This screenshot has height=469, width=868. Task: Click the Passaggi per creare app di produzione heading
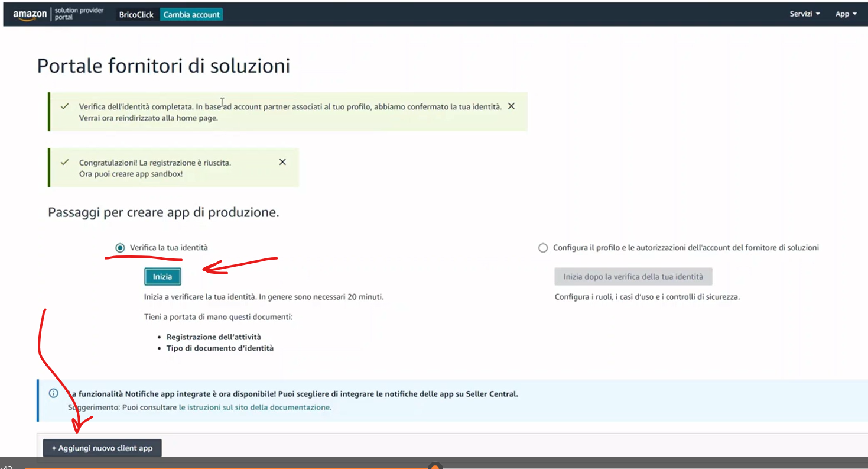164,212
